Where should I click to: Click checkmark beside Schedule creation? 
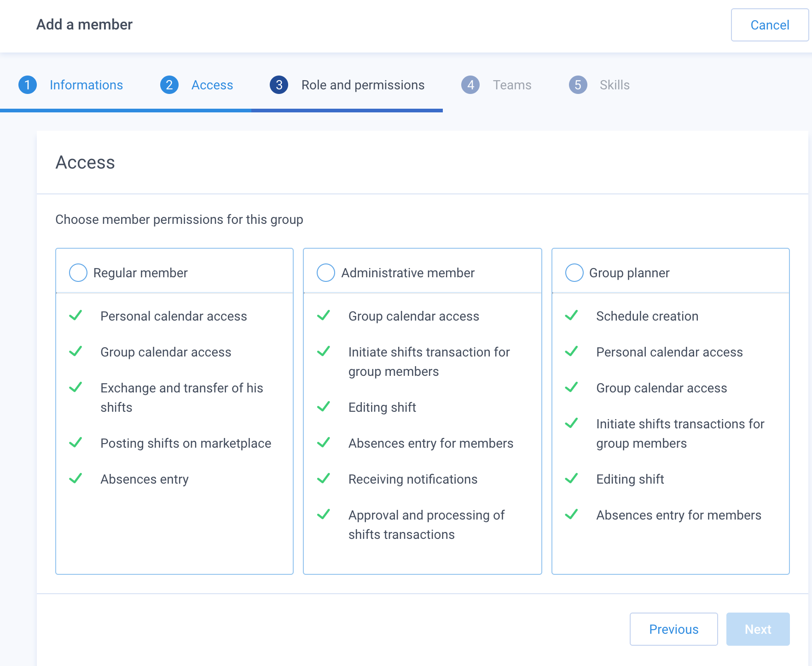pos(571,315)
